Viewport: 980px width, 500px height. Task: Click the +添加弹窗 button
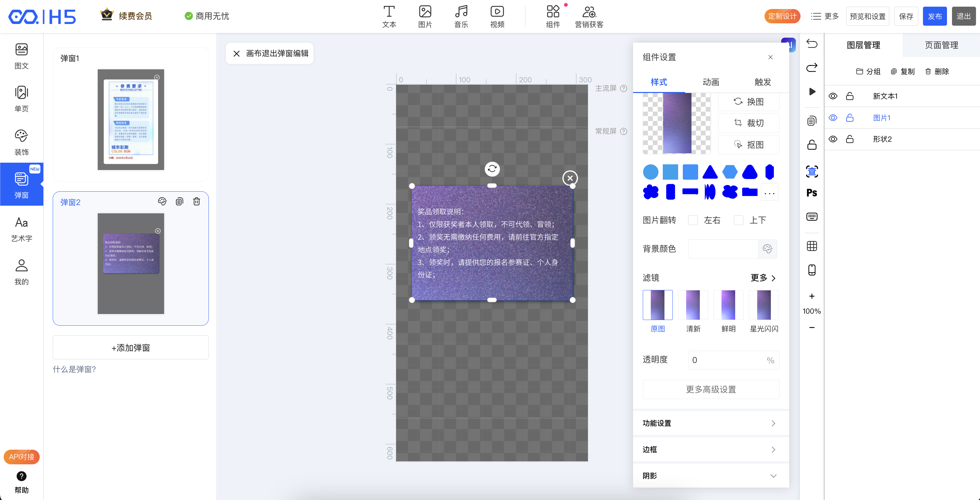(130, 348)
